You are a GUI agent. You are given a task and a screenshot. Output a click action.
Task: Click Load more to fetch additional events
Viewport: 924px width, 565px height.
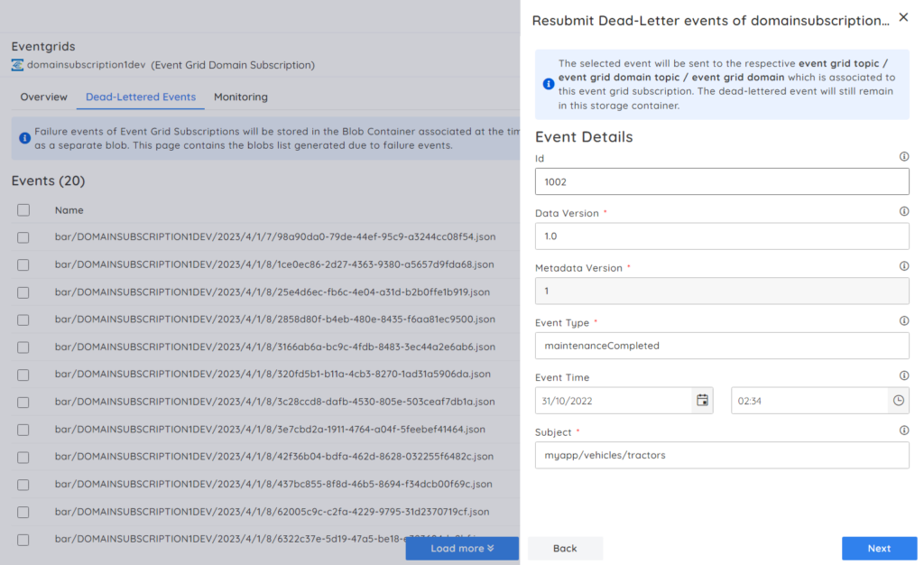click(462, 548)
